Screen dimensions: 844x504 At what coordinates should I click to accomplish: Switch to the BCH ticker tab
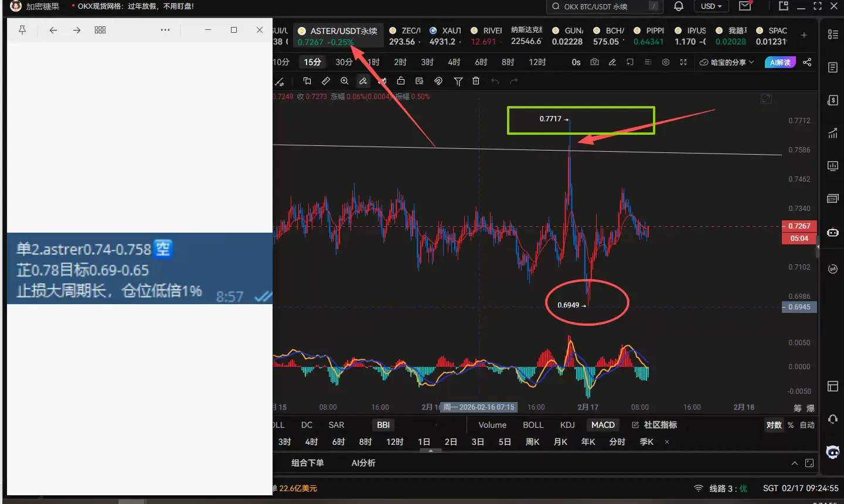tap(608, 36)
